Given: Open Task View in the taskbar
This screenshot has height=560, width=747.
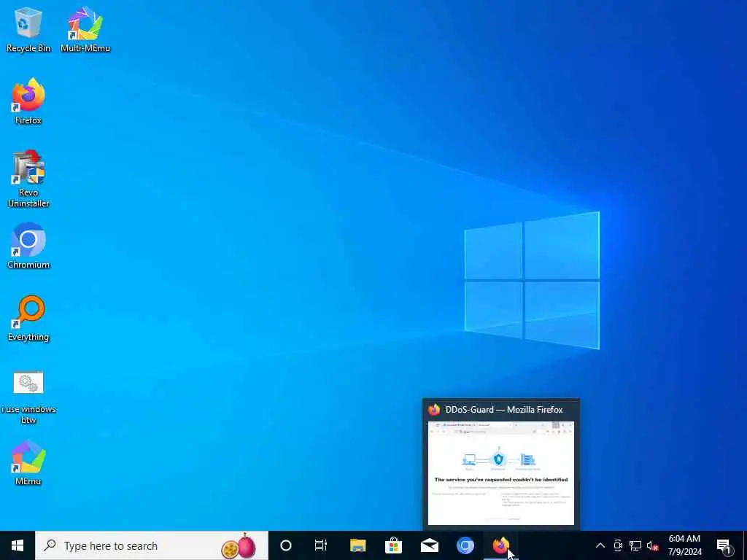Looking at the screenshot, I should (x=321, y=545).
